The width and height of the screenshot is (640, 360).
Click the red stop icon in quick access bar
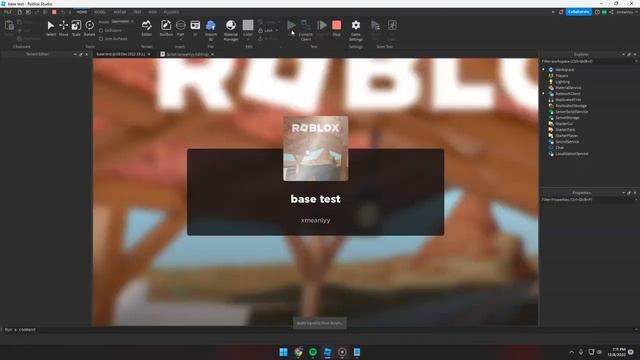(54, 12)
